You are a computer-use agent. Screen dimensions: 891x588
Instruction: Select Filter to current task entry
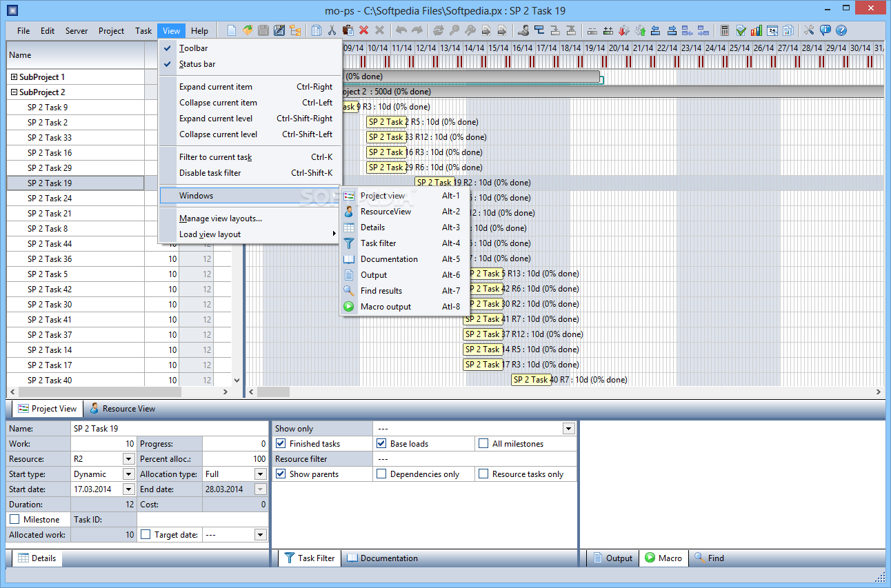250,157
